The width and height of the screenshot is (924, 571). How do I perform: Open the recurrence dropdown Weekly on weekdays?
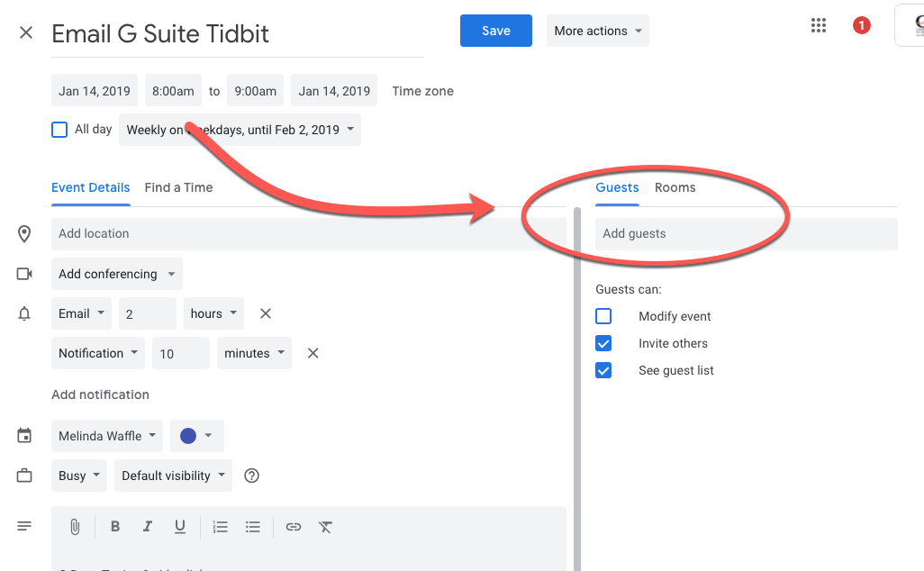(x=240, y=130)
